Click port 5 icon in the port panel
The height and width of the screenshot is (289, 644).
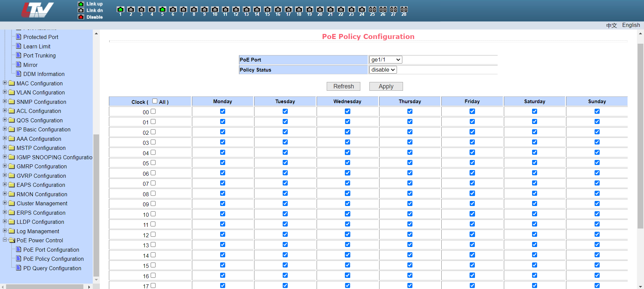[x=162, y=9]
